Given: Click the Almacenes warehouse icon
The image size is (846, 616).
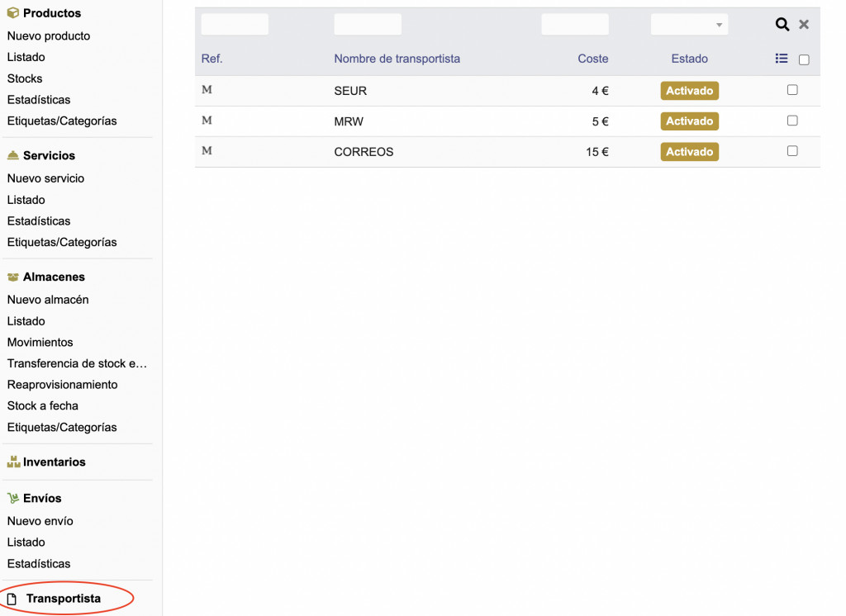Looking at the screenshot, I should pyautogui.click(x=13, y=277).
